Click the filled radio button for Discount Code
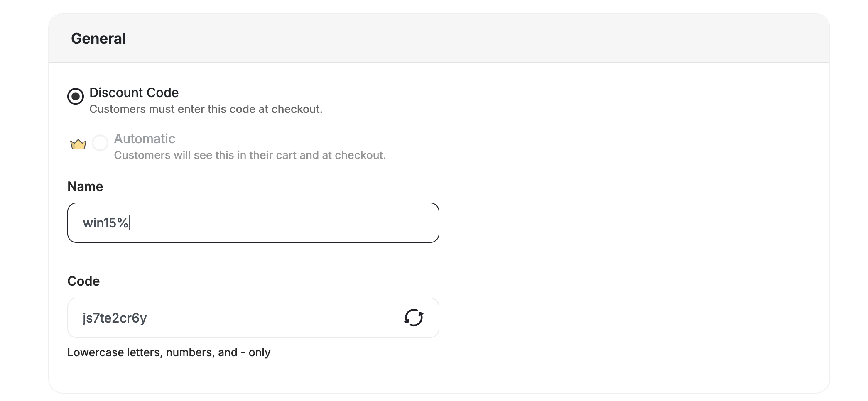Viewport: 868px width, 401px height. (75, 96)
